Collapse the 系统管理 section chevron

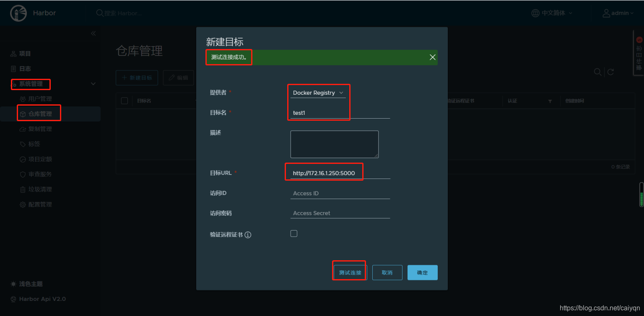[93, 84]
